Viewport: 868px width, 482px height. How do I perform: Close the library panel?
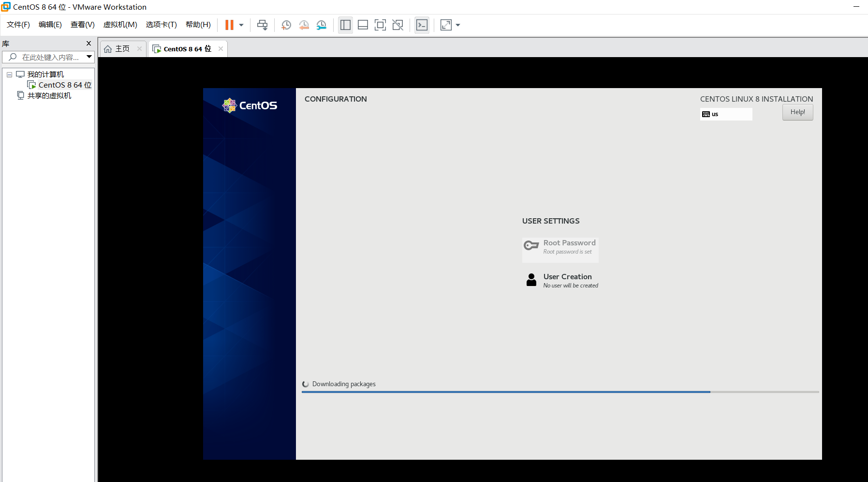pyautogui.click(x=88, y=44)
